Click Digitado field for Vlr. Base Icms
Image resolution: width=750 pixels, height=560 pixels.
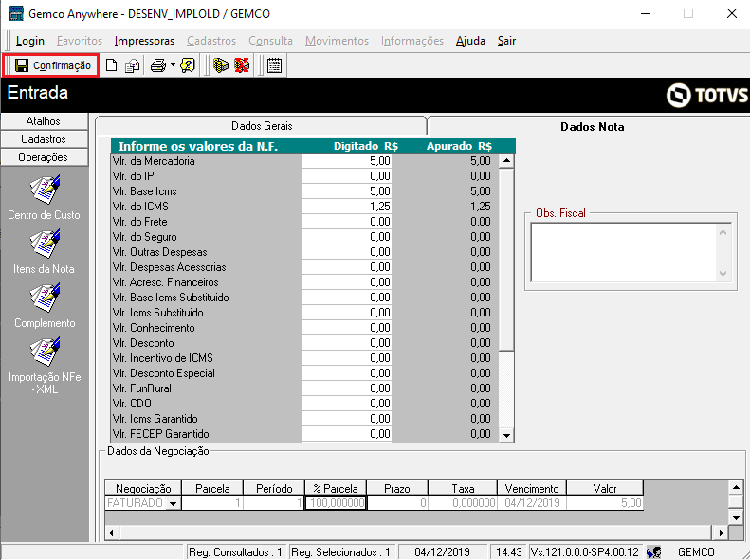tap(346, 191)
